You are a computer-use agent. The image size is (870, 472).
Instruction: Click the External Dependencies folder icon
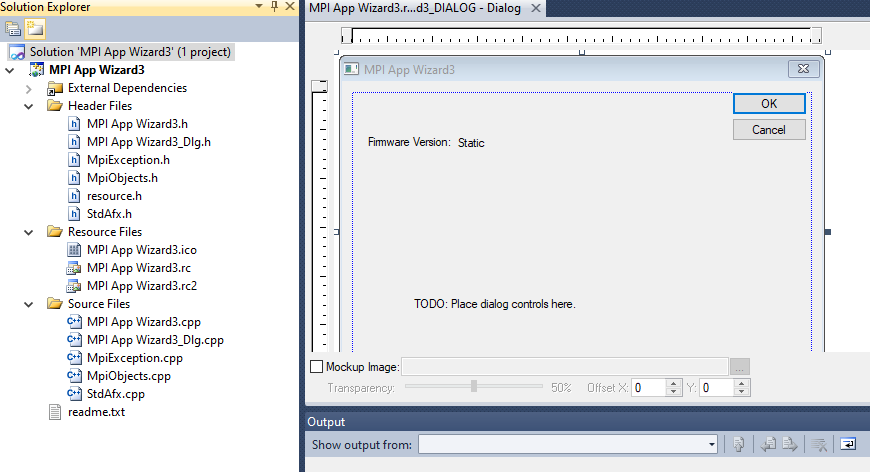(54, 88)
